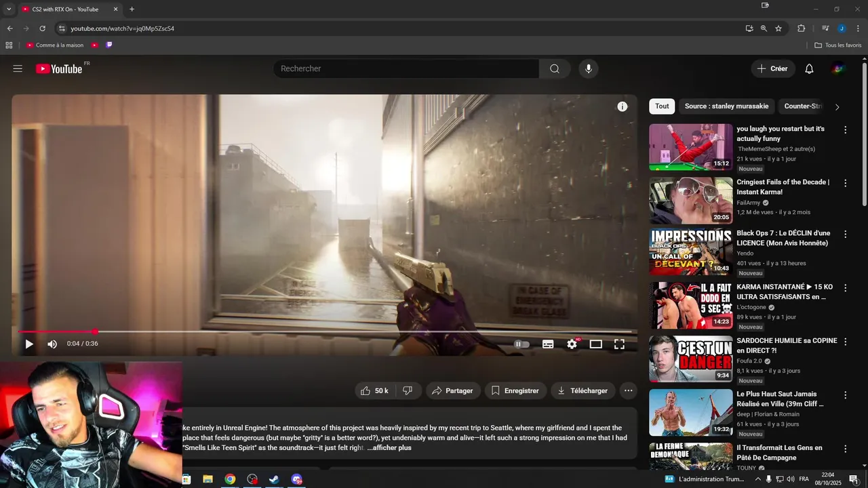The image size is (868, 488).
Task: Open options for Le Plus Haut Saut video
Action: [x=845, y=395]
